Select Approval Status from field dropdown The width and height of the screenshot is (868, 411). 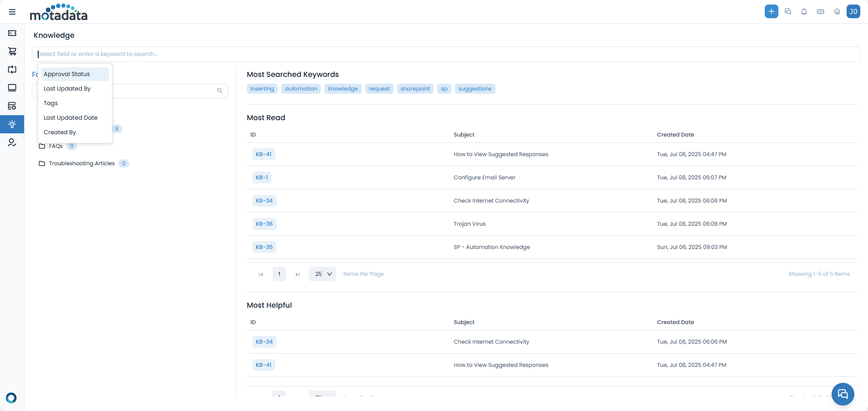[67, 74]
